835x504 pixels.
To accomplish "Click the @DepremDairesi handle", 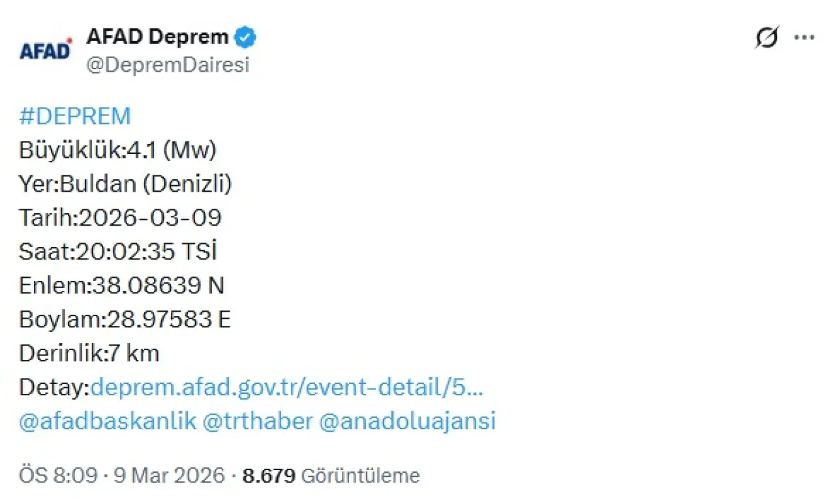I will [168, 65].
